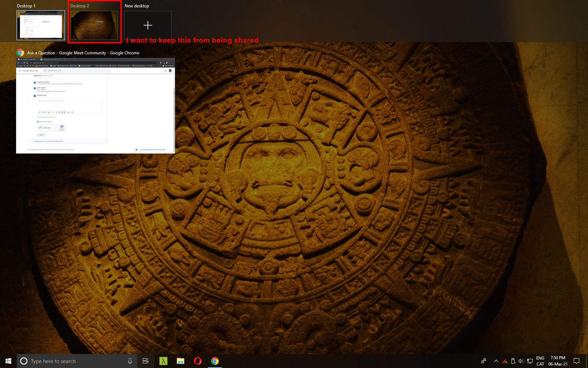Select the Desktop 2 thumbnail in Task View
The image size is (588, 368).
point(94,25)
